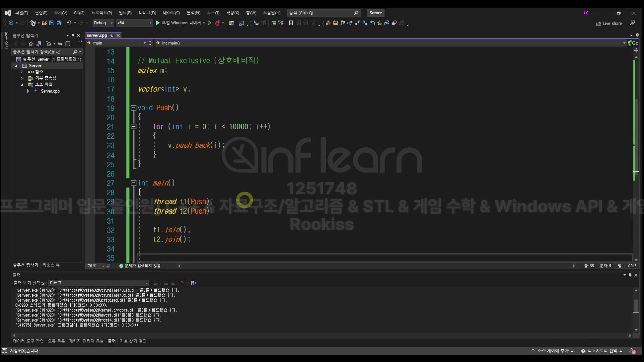Click the Hot Reload flame icon
Viewport: 644px width, 362px height.
tap(217, 23)
